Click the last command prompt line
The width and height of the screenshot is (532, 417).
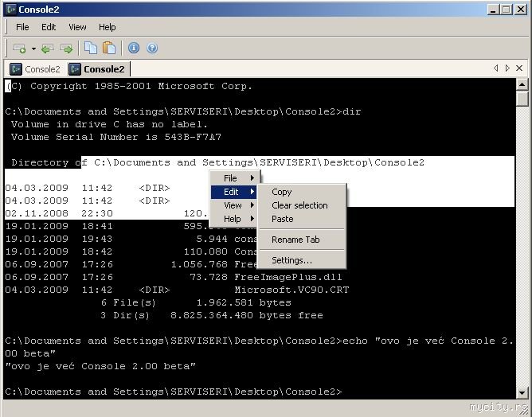click(x=174, y=392)
